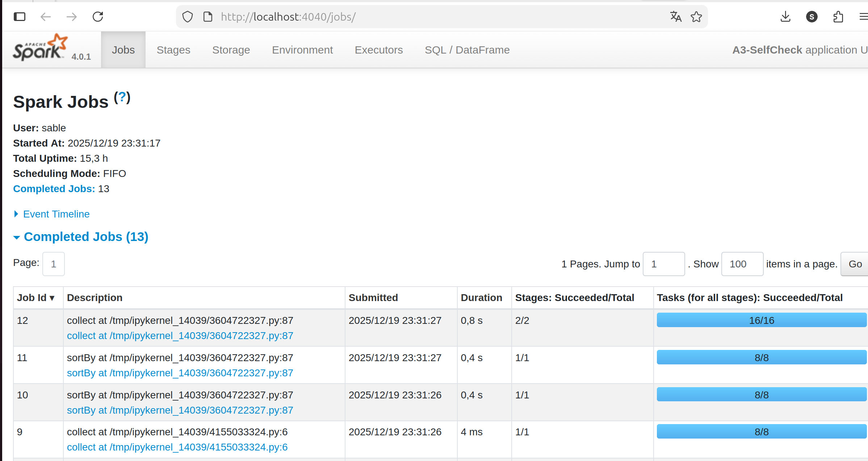Viewport: 868px width, 461px height.
Task: Click the account profile icon
Action: [812, 17]
